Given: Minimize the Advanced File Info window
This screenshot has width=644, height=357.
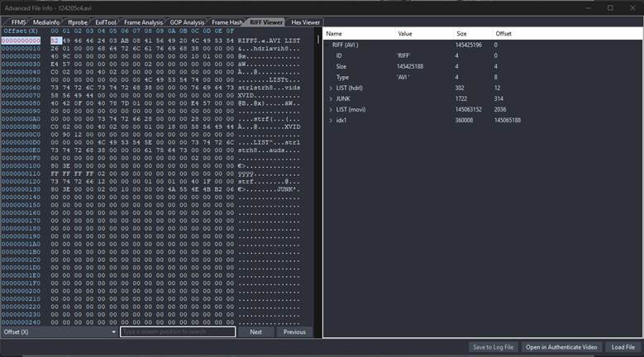Looking at the screenshot, I should click(588, 7).
